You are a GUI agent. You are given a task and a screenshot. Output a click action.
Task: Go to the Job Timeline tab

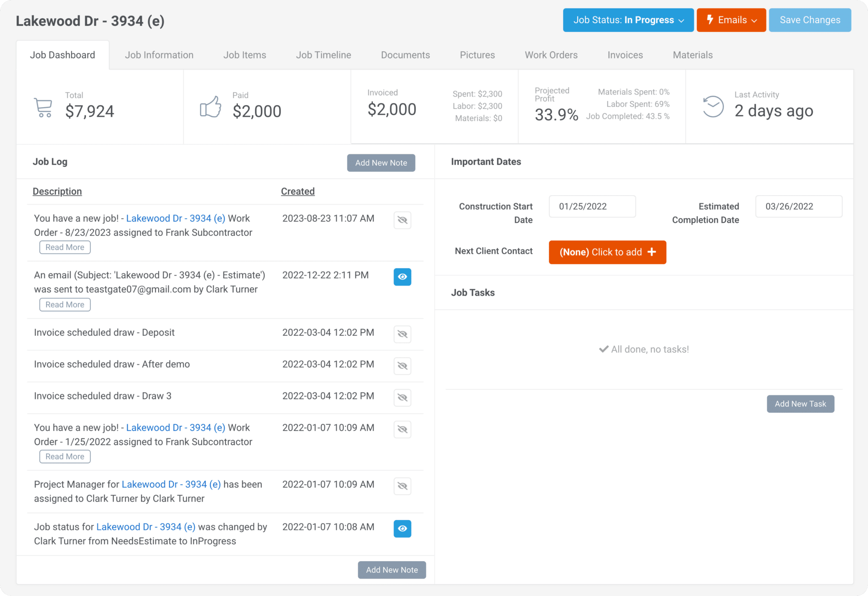coord(323,55)
